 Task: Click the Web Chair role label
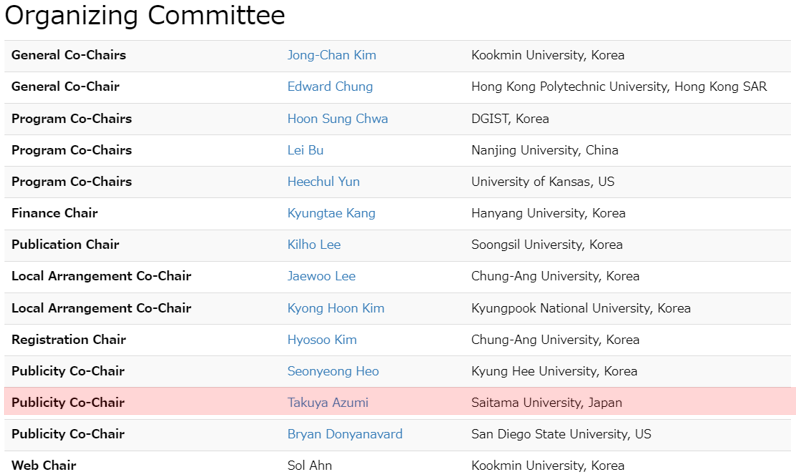(x=44, y=465)
